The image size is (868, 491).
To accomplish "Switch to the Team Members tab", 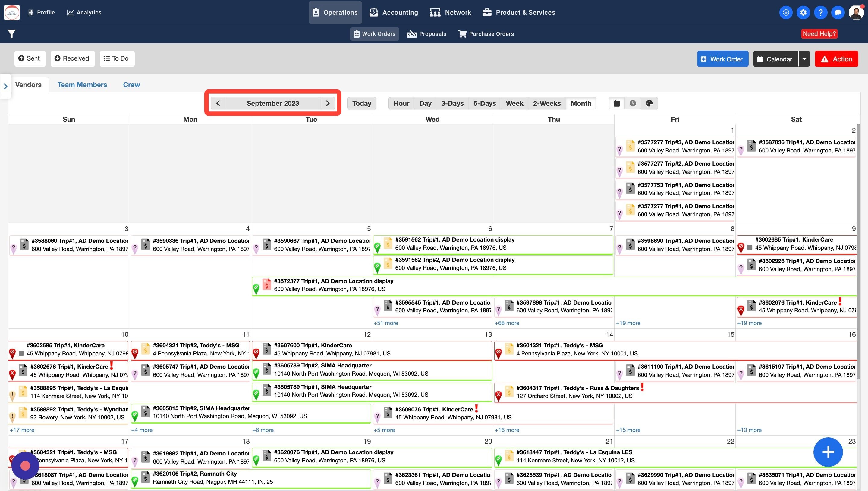I will (x=82, y=85).
